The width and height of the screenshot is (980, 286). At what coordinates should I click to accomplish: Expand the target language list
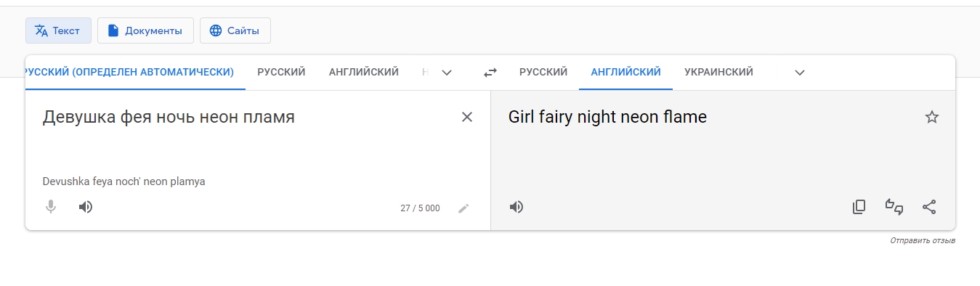point(800,73)
